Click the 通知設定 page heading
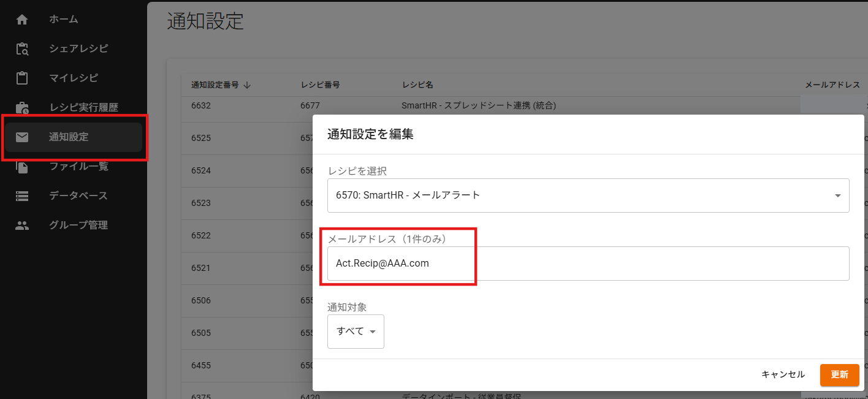Image resolution: width=868 pixels, height=399 pixels. tap(205, 21)
